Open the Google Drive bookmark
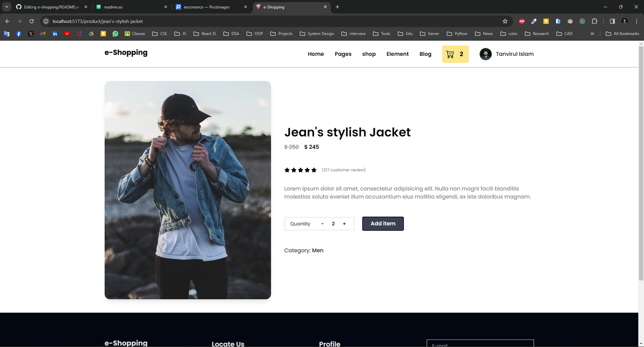 click(x=91, y=34)
